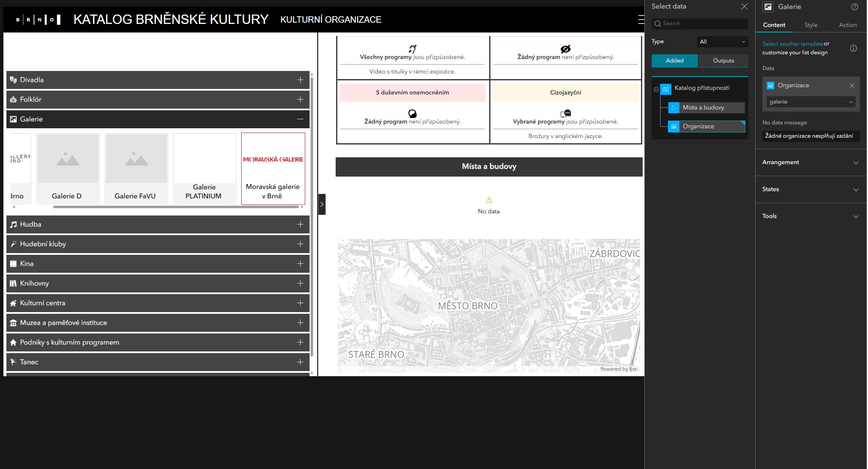This screenshot has height=469, width=868.
Task: Open the hamburger menu in the app header
Action: coord(640,19)
